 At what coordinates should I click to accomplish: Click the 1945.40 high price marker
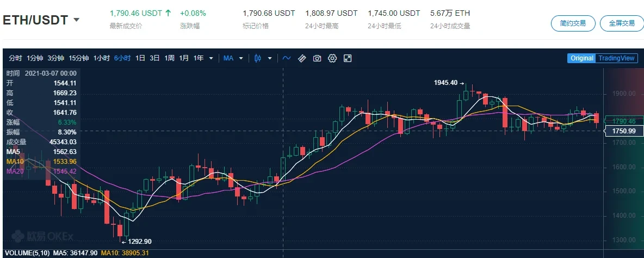pos(445,83)
